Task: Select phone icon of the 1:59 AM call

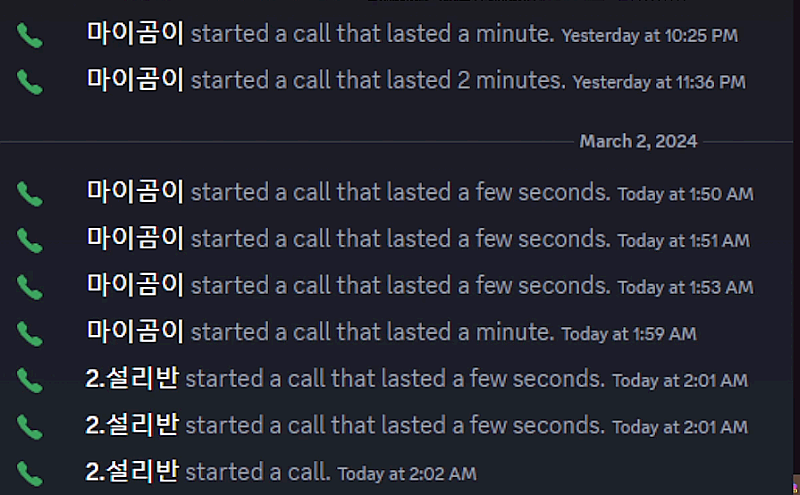Action: tap(30, 333)
